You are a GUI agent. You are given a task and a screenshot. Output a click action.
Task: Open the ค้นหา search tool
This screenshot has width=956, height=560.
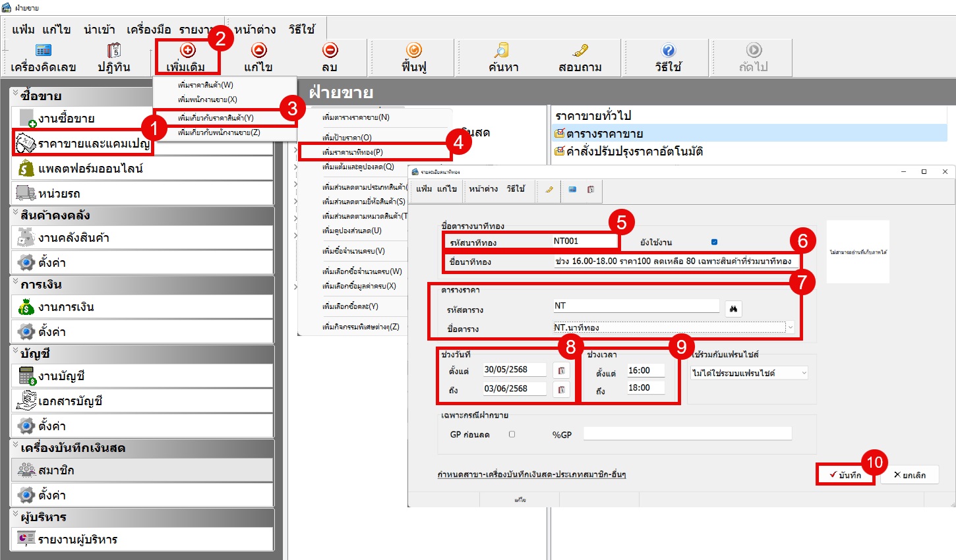503,57
